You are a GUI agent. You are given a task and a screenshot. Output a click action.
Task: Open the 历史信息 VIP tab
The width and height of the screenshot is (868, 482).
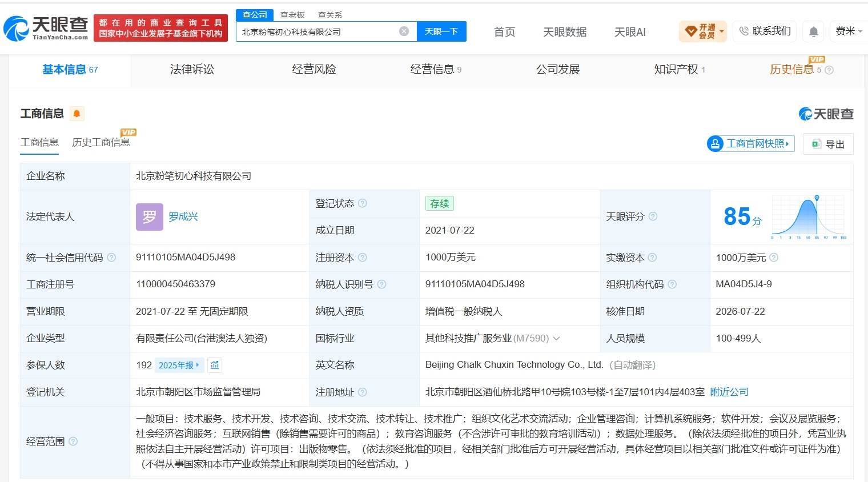792,70
